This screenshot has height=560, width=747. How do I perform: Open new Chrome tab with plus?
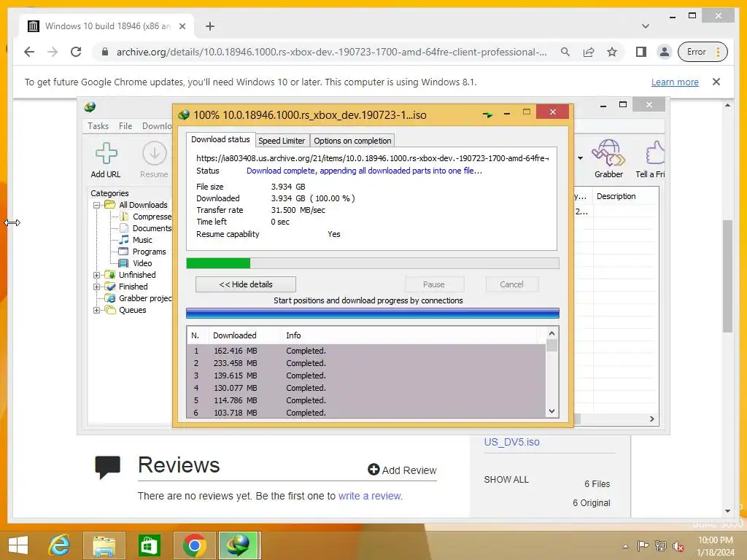click(x=210, y=26)
